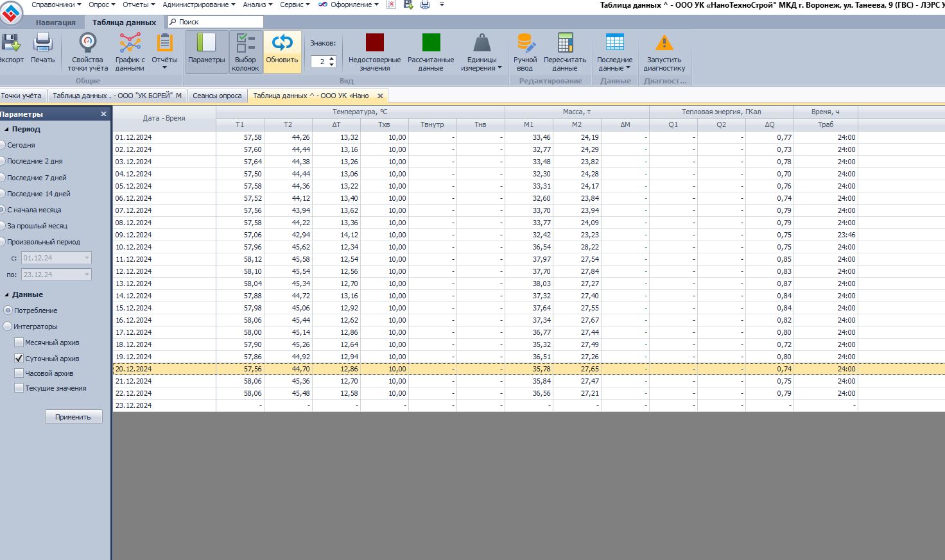
Task: Switch to the Точки учёта tab
Action: (21, 96)
